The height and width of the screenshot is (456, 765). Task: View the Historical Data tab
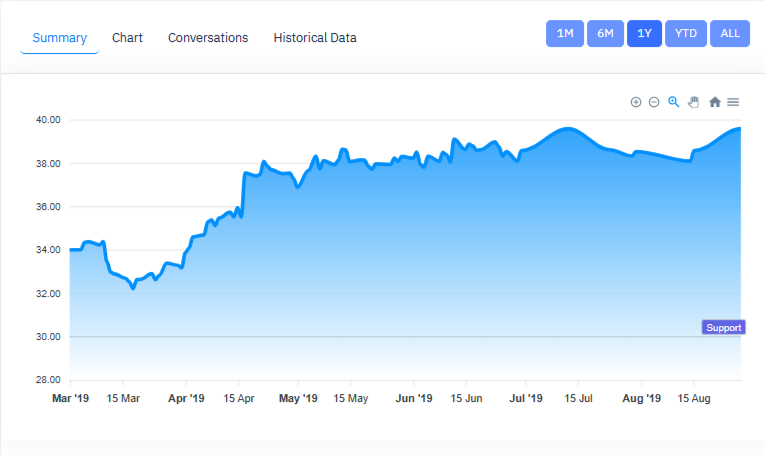[x=315, y=38]
